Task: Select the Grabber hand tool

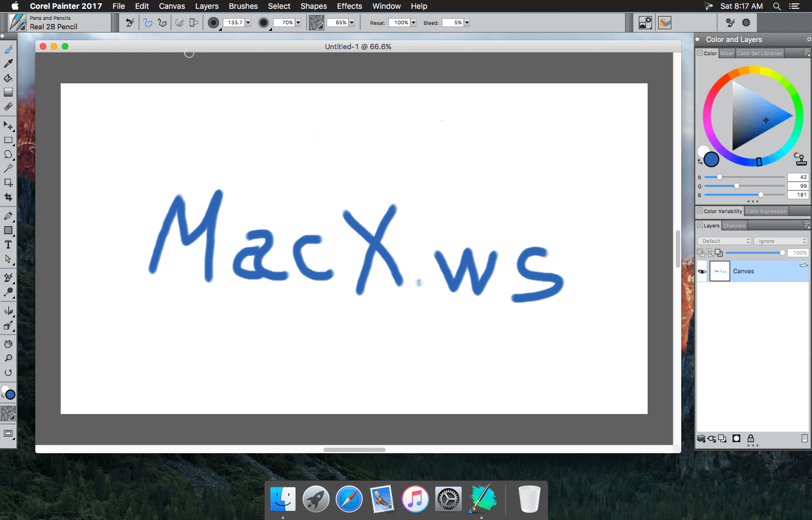Action: coord(8,344)
